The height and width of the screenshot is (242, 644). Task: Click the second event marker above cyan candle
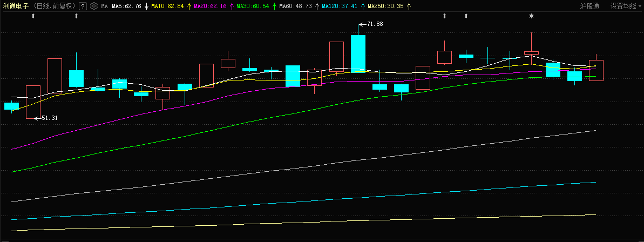(x=76, y=16)
